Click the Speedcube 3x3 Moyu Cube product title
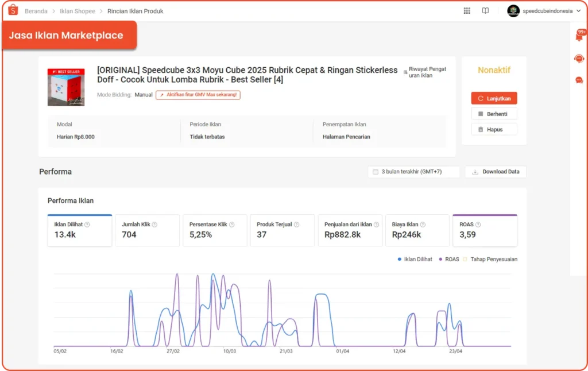Viewport: 588px width, 371px height. [247, 75]
